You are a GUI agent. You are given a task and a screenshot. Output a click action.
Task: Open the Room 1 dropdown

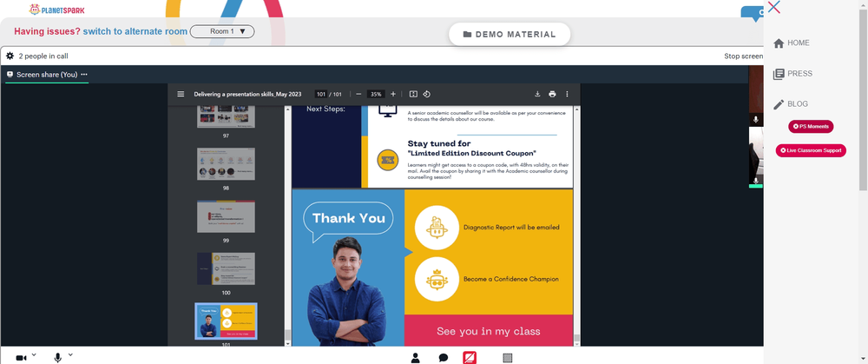tap(222, 31)
